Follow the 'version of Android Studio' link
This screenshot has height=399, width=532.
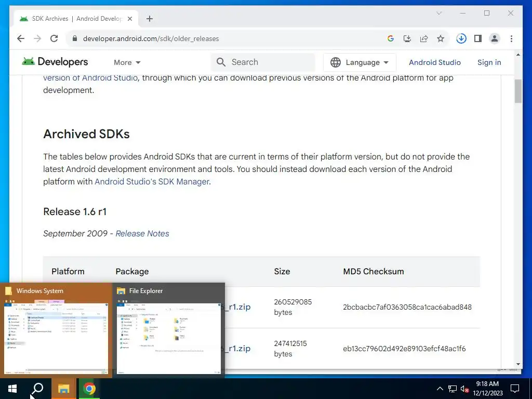(90, 78)
